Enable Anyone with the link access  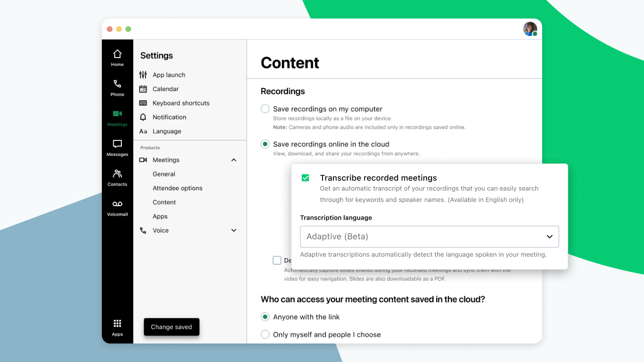click(x=265, y=317)
